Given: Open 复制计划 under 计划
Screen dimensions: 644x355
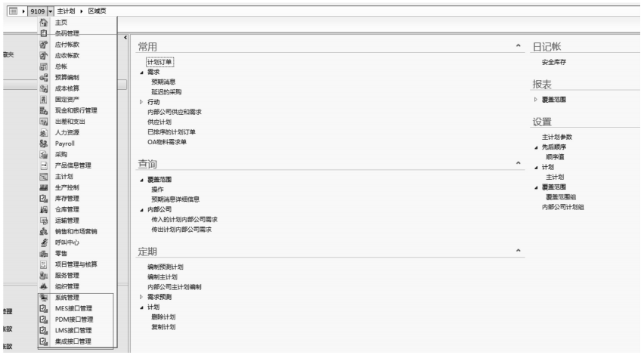Looking at the screenshot, I should coord(163,327).
